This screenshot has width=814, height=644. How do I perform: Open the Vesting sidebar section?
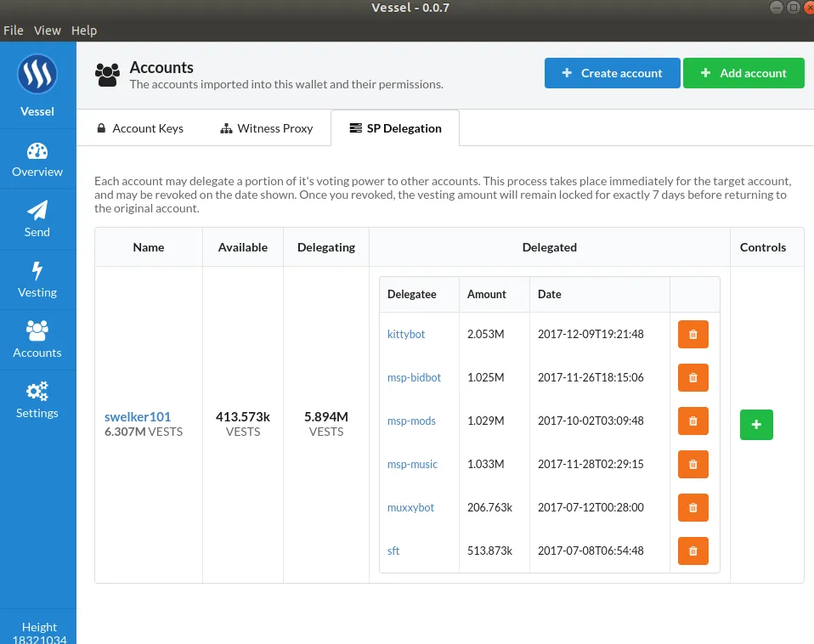37,280
